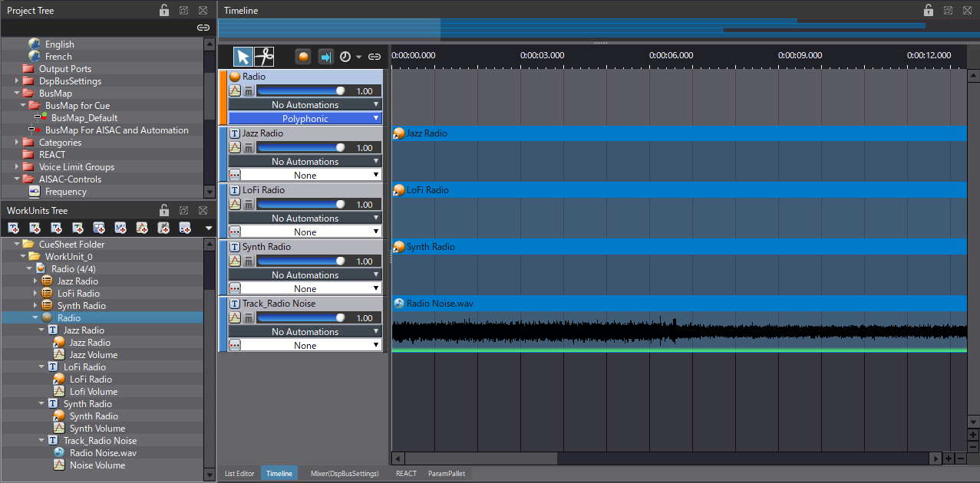Zoom out timeline with horizontal minus button
Screen dimensions: 980x483
[x=961, y=458]
